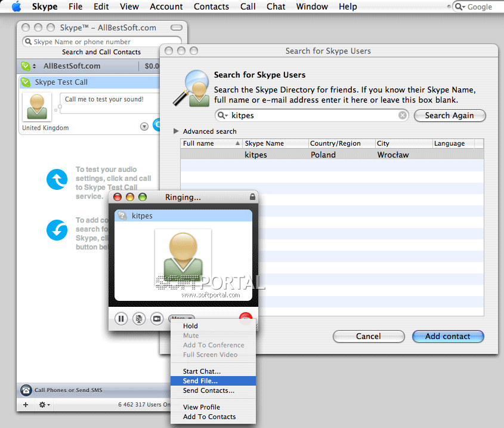Click the toolbar pill button in Skype window

[177, 27]
